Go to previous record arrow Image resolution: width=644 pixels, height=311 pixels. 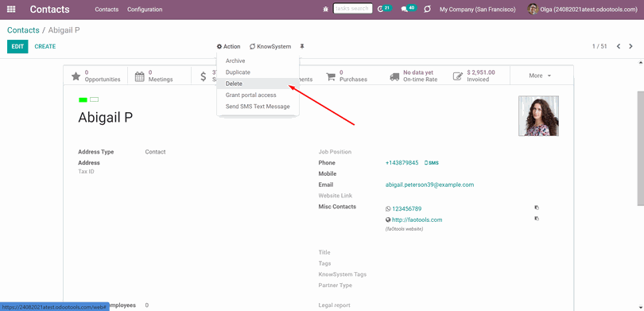click(x=619, y=46)
